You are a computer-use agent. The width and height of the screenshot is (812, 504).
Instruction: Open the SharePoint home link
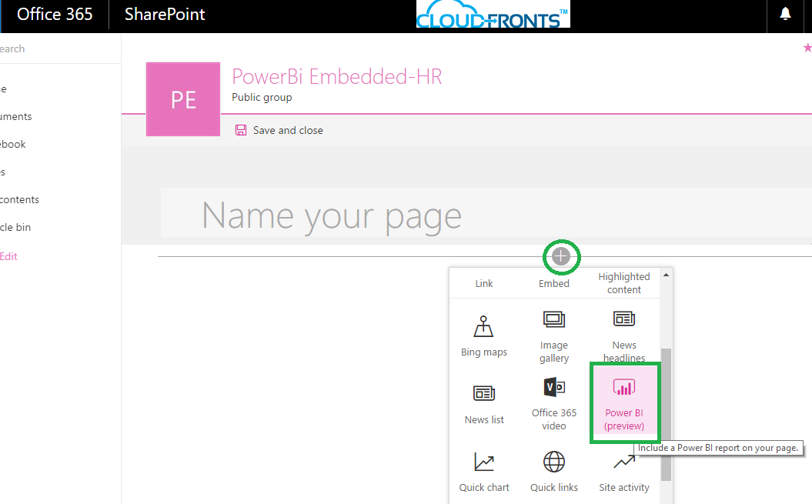(x=165, y=14)
